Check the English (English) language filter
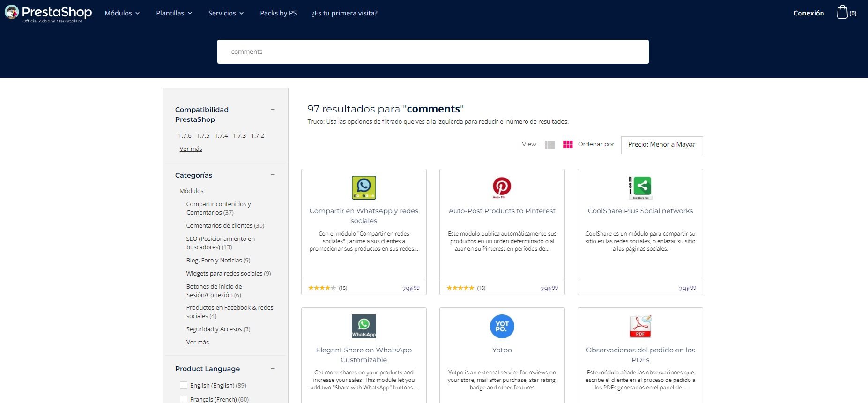Image resolution: width=868 pixels, height=403 pixels. point(184,385)
